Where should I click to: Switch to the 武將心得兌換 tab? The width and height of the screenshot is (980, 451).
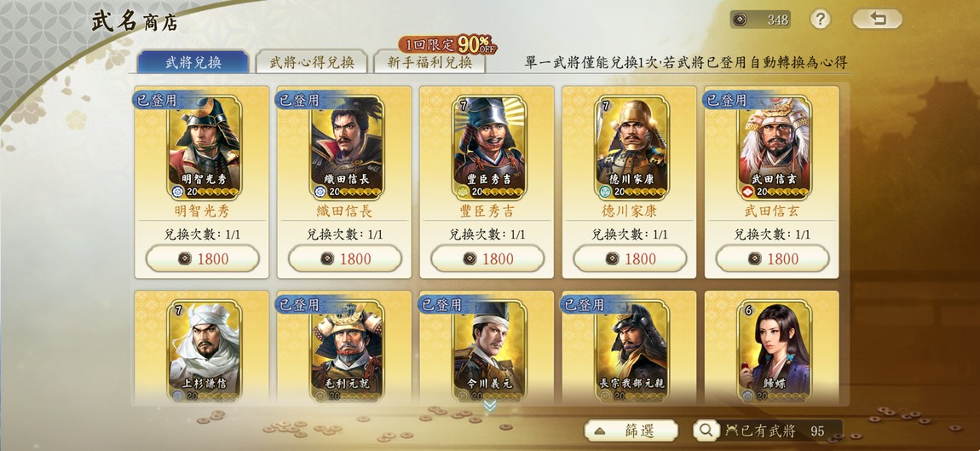311,62
